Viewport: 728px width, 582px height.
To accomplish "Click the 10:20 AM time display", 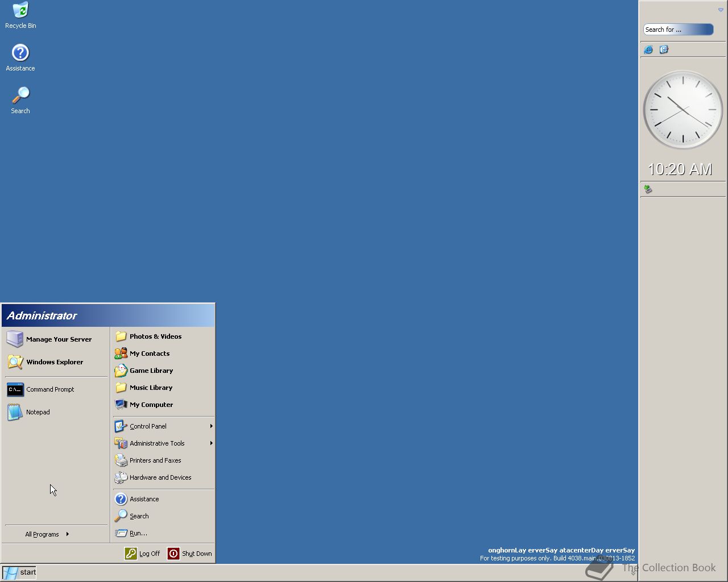I will tap(680, 169).
